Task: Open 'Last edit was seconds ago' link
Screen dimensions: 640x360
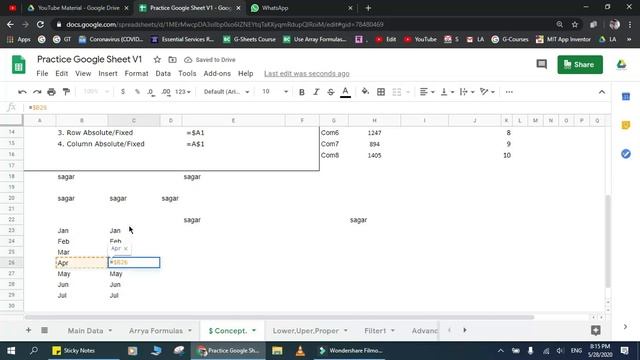Action: (307, 73)
